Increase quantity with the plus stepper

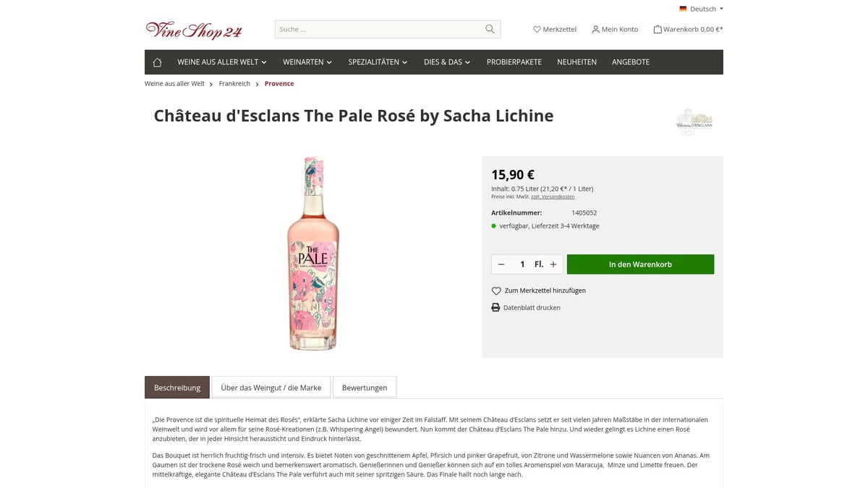tap(553, 264)
